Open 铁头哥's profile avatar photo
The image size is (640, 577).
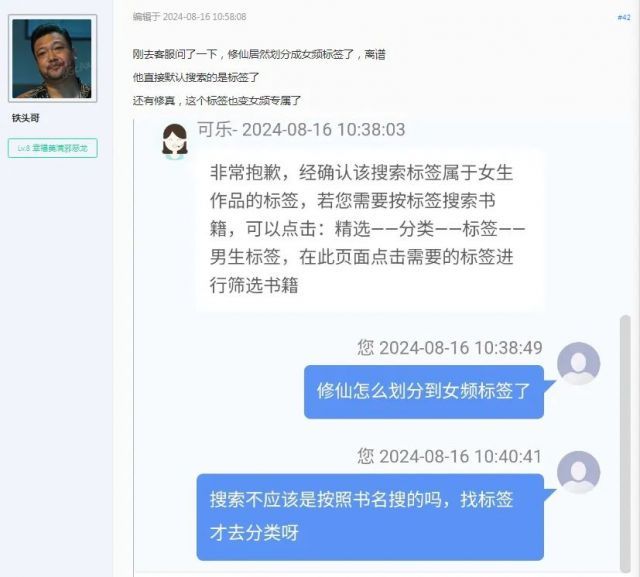tap(53, 58)
